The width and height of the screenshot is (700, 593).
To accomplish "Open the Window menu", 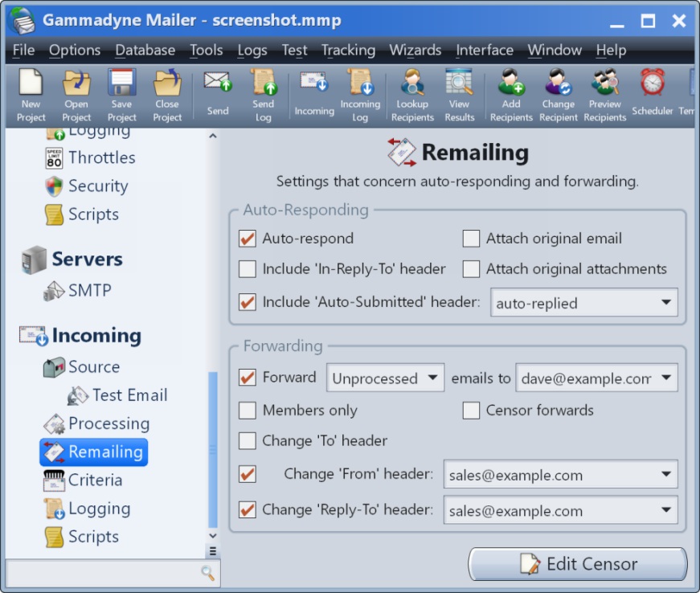I will [x=555, y=50].
